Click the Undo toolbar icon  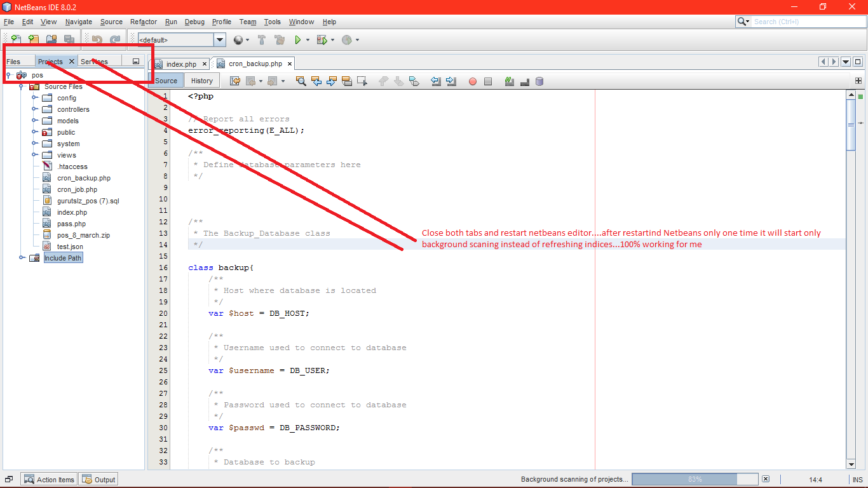[97, 39]
